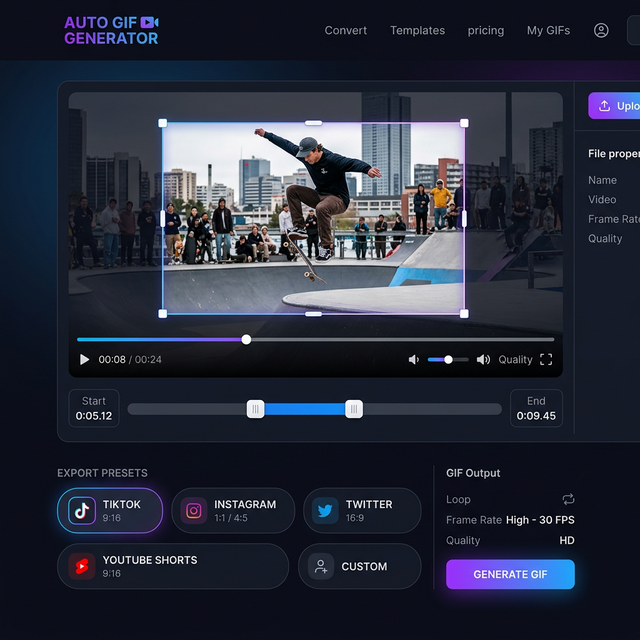Click the Instagram logo icon

(x=193, y=510)
